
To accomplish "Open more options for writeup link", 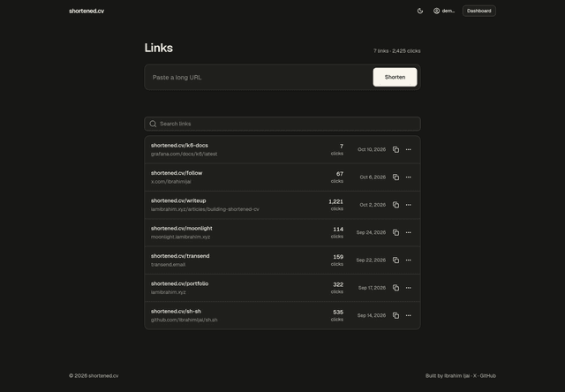I will [408, 205].
